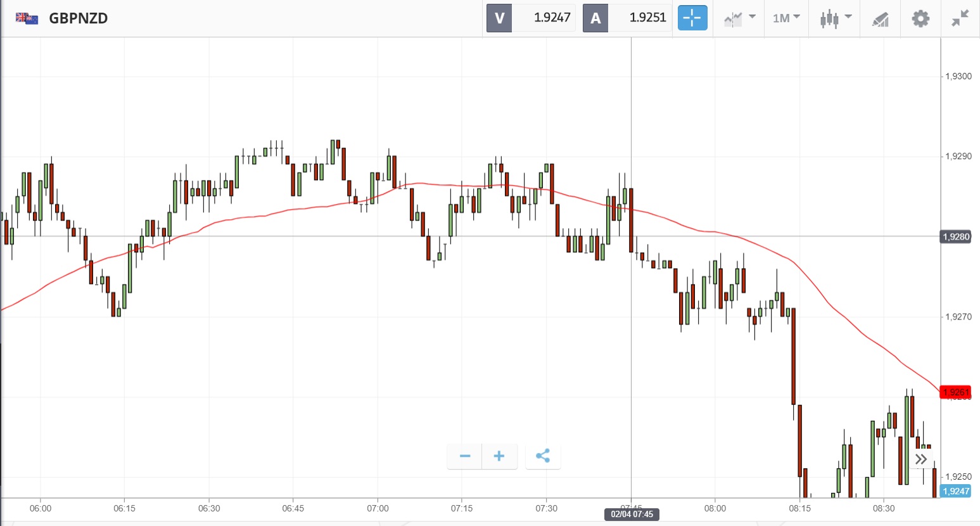The image size is (980, 526).
Task: Click the blue 1,9247 current price label
Action: tap(955, 491)
